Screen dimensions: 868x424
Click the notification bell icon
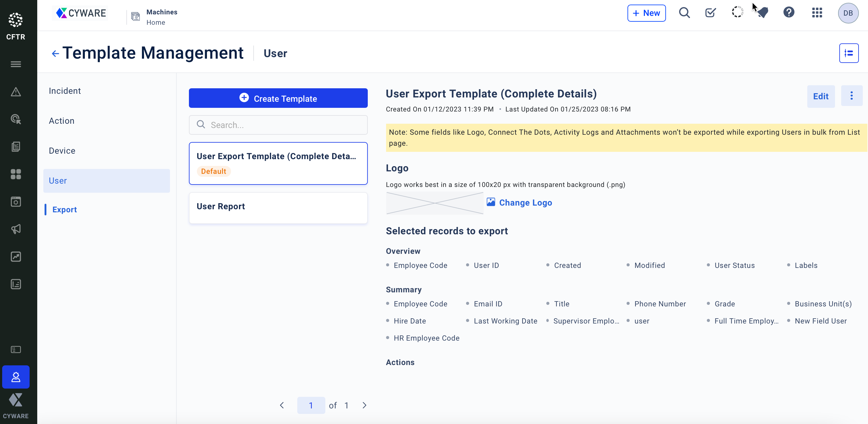point(762,13)
